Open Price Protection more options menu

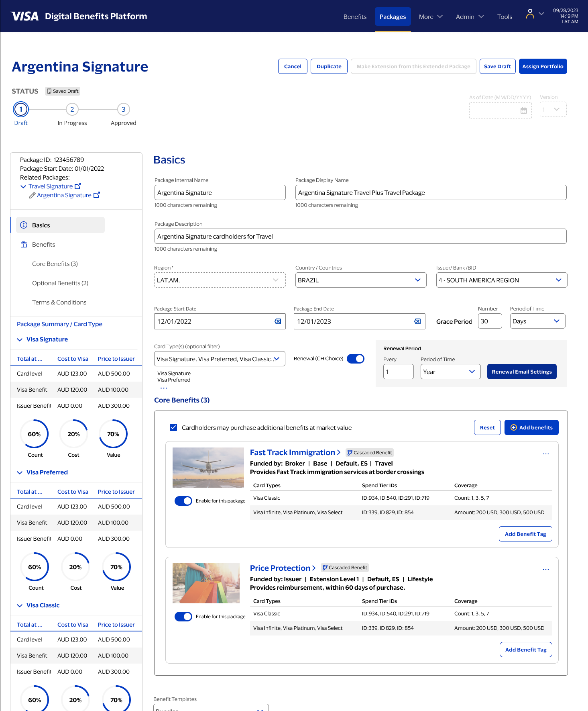546,570
